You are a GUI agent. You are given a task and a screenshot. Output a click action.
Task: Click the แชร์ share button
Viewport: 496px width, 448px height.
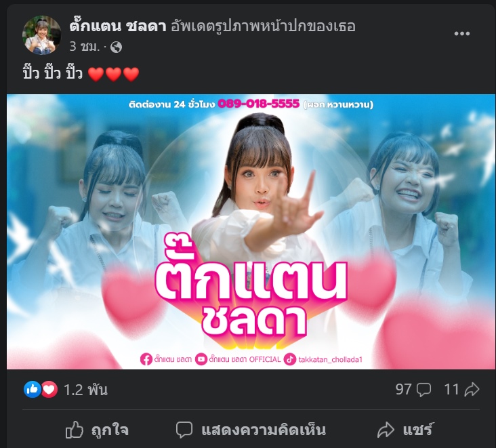(x=405, y=430)
